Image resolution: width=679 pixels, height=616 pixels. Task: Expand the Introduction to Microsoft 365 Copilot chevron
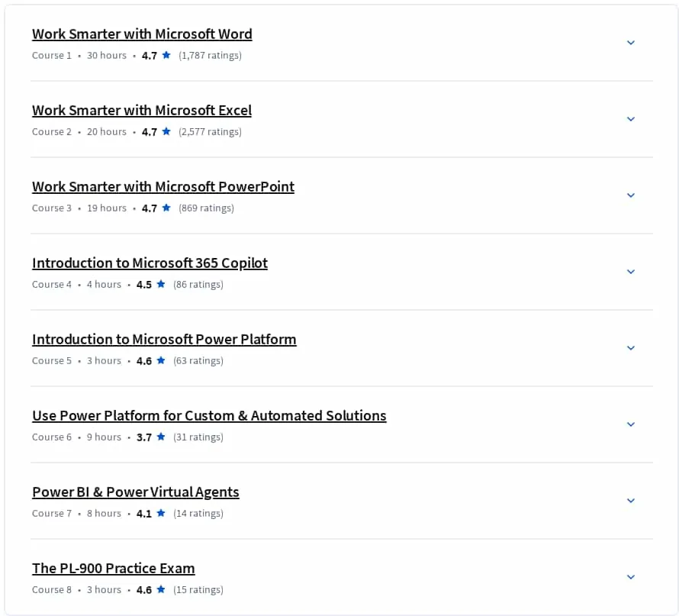[x=630, y=272]
